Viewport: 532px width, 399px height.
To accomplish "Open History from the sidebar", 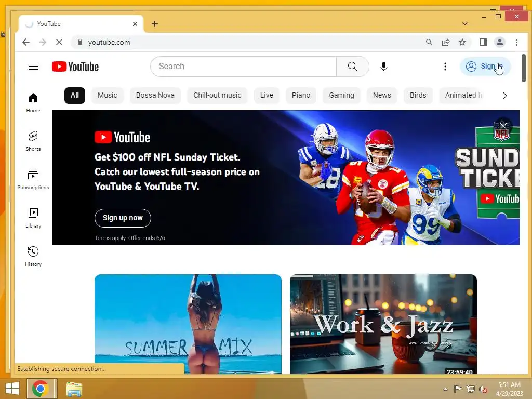I will [x=33, y=257].
